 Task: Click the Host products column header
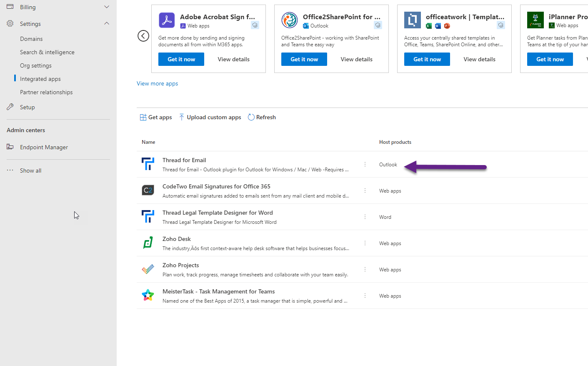click(x=395, y=142)
